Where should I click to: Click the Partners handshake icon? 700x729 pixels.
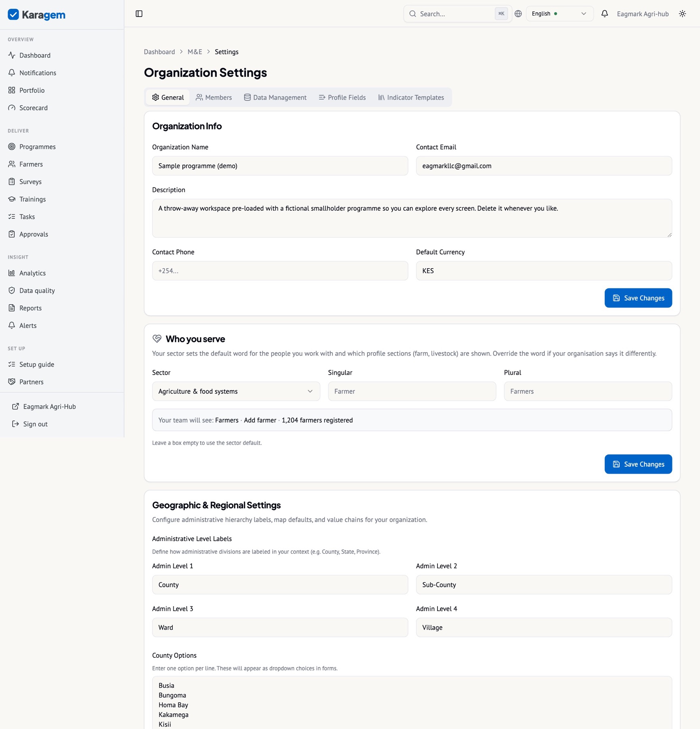(12, 382)
